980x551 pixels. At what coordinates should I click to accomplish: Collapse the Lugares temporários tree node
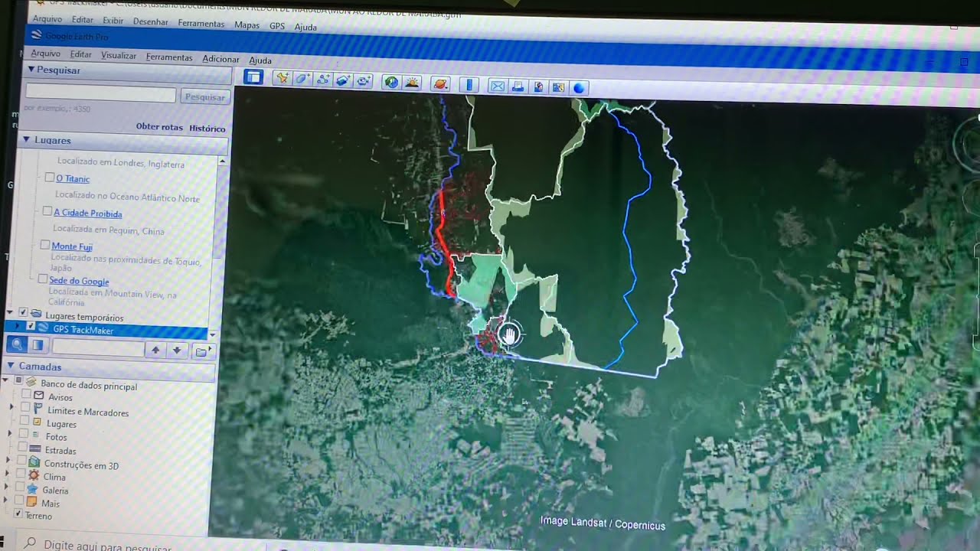coord(11,313)
